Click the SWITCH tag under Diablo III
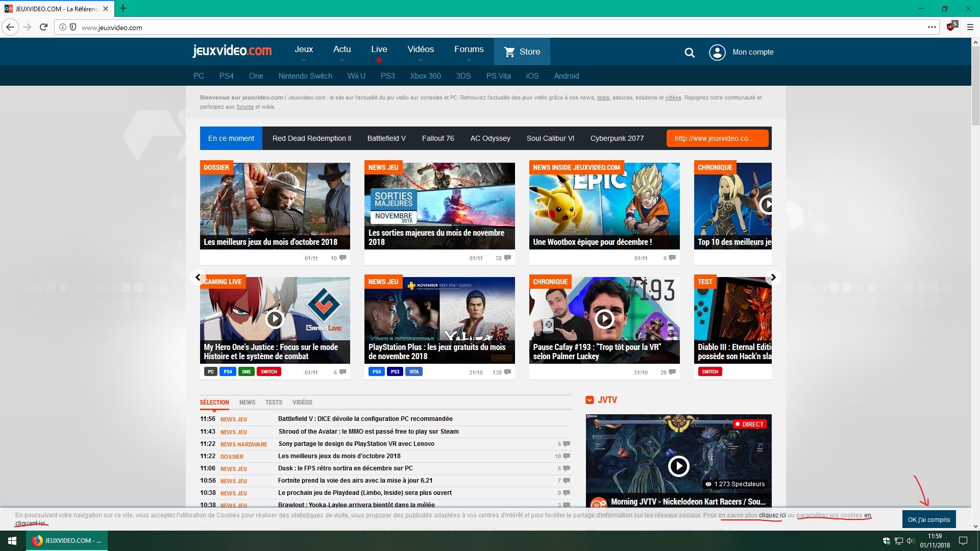Image resolution: width=980 pixels, height=551 pixels. click(x=710, y=371)
